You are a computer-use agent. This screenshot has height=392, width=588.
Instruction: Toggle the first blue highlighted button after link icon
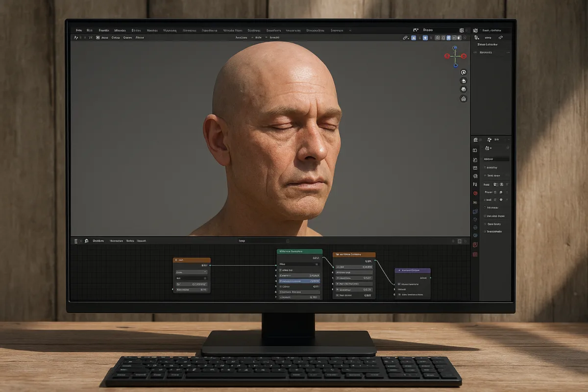pyautogui.click(x=414, y=38)
